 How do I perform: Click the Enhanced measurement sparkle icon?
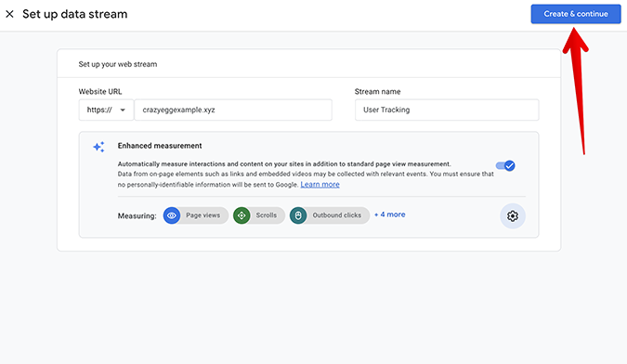click(98, 147)
